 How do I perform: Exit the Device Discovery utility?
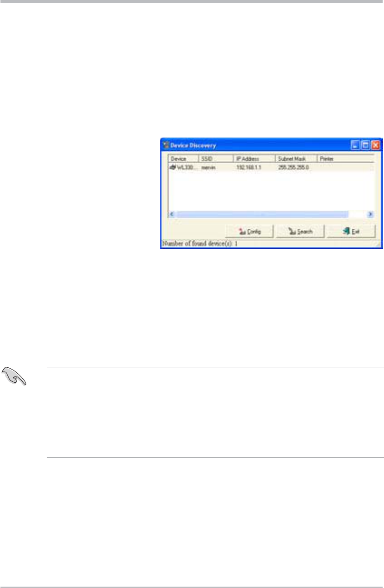pos(351,231)
